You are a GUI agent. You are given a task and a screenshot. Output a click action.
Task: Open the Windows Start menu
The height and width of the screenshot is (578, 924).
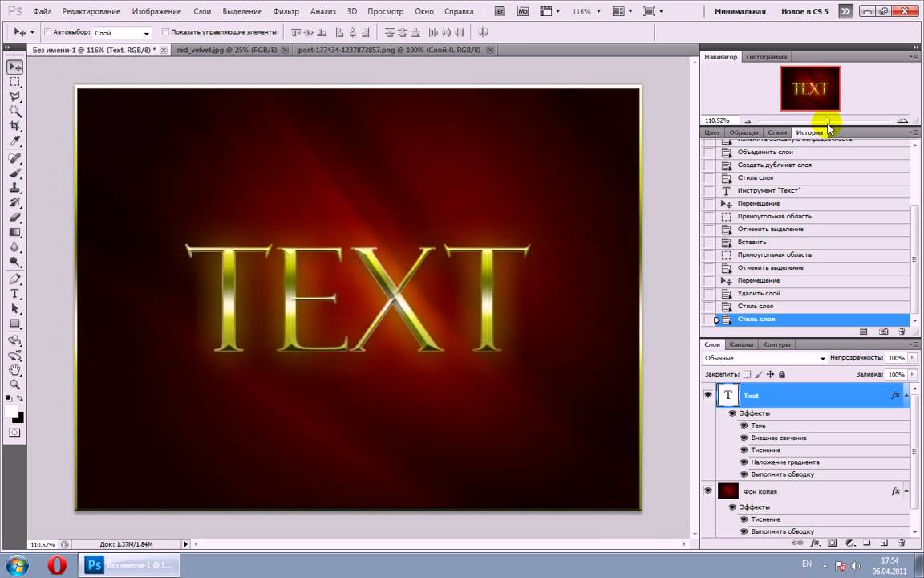16,564
